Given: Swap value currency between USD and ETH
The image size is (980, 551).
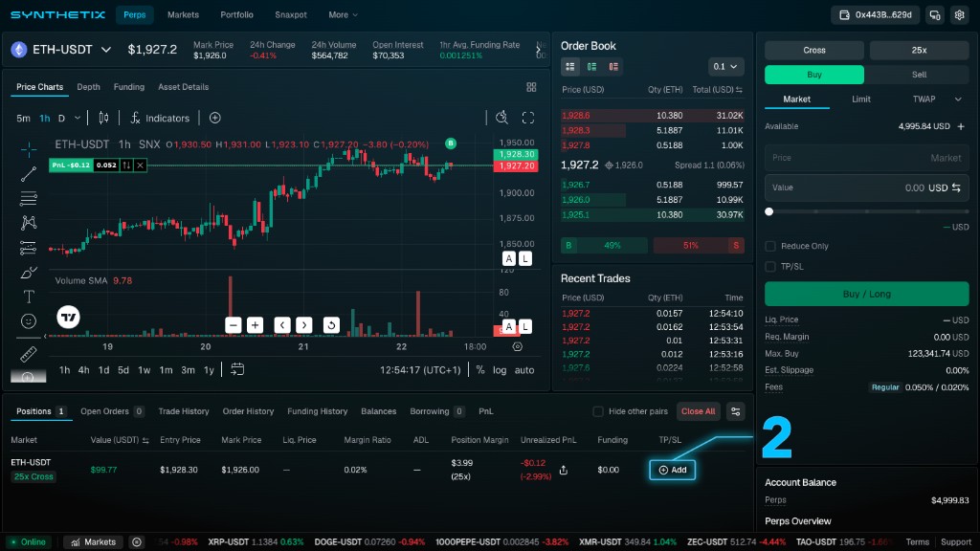Looking at the screenshot, I should tap(956, 187).
